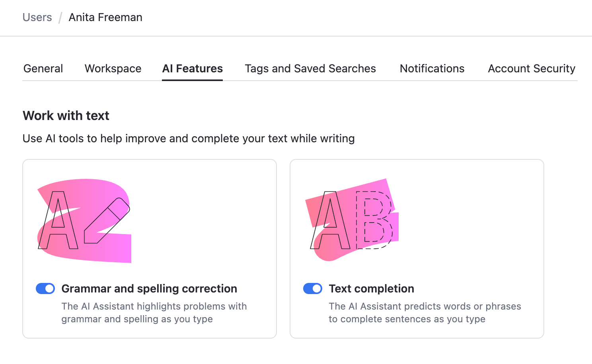Click the 'predicts words or phrases' description

click(x=425, y=313)
